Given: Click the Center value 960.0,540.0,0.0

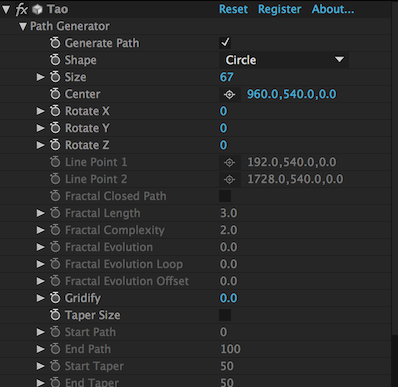Looking at the screenshot, I should (x=292, y=94).
